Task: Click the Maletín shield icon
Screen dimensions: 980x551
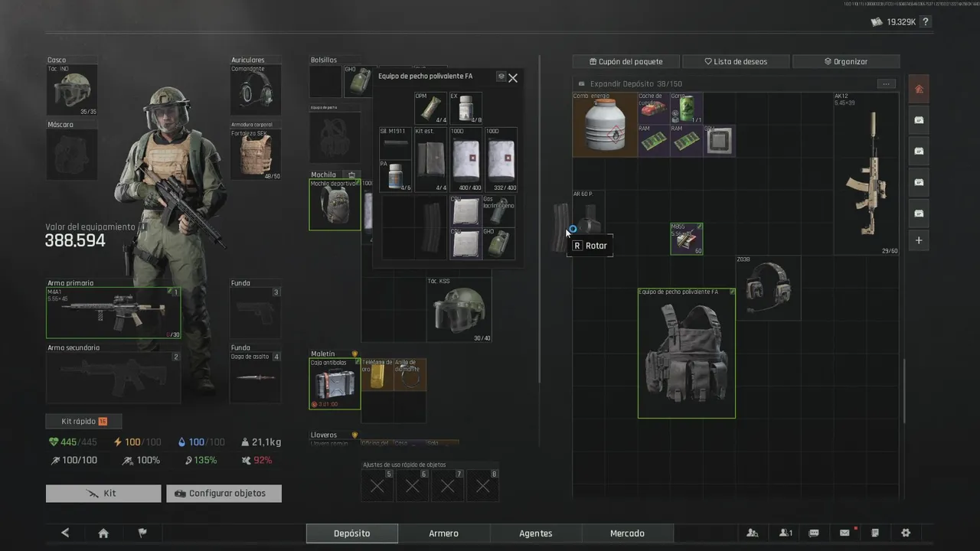Action: (x=354, y=354)
